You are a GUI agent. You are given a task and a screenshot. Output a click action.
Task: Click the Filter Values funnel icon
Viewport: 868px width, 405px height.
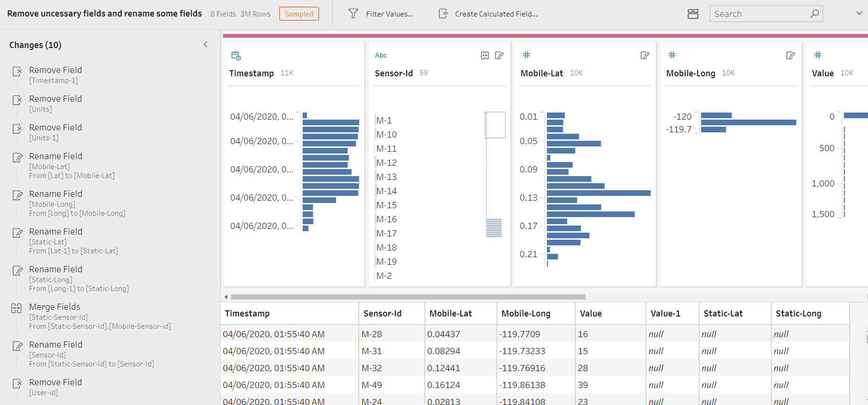click(x=353, y=14)
